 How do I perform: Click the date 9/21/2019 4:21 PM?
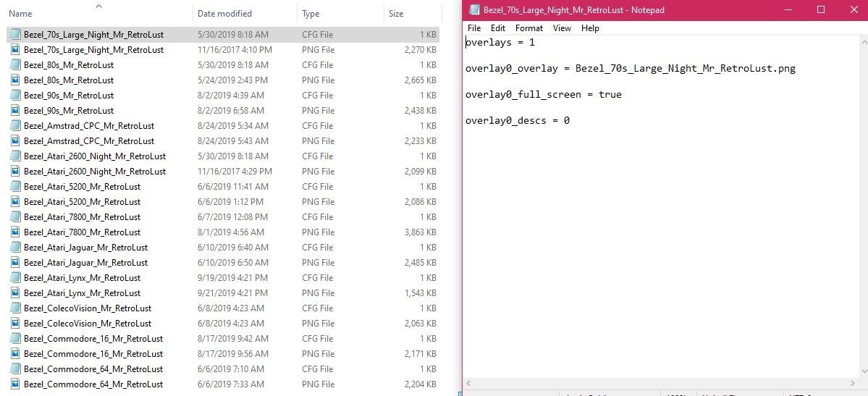pos(232,293)
